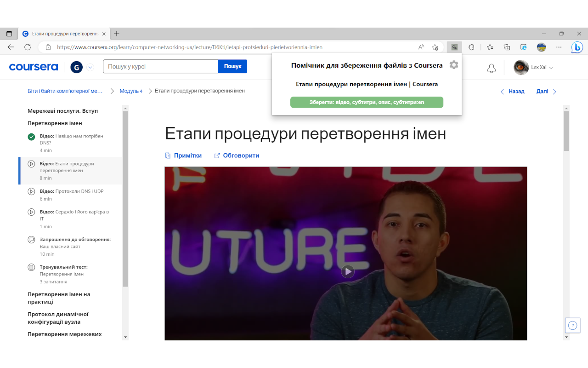Go to the Coursera home logo
Image resolution: width=588 pixels, height=368 pixels.
click(34, 67)
